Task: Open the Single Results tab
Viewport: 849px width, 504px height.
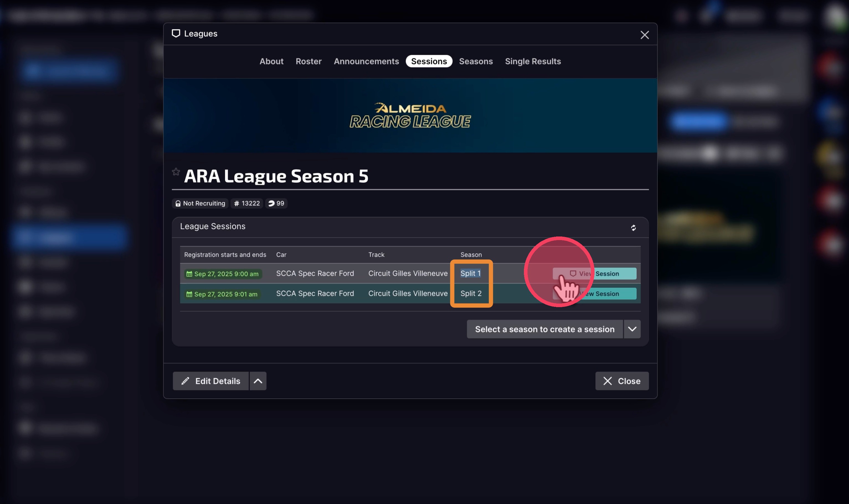Action: [x=533, y=61]
